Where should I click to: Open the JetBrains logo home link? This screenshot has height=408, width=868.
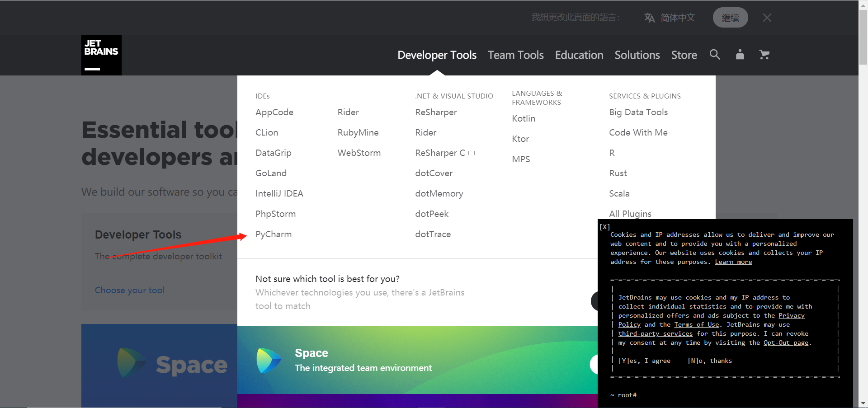coord(101,55)
